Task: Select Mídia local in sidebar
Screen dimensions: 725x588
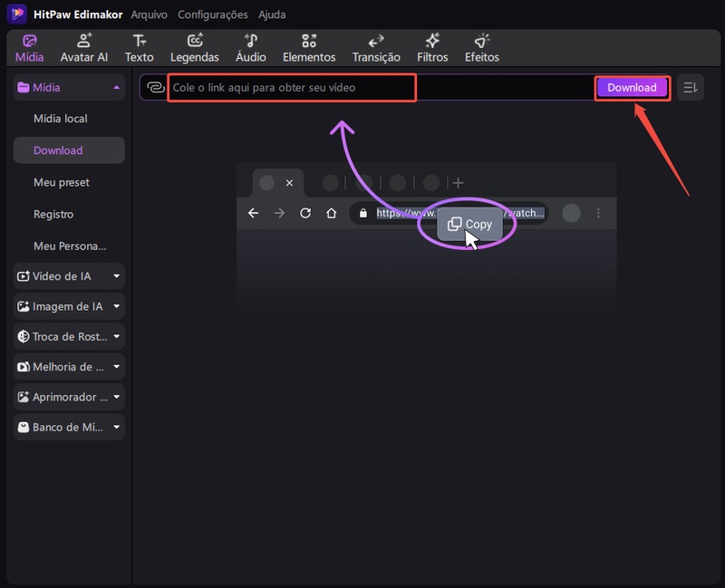Action: point(69,119)
